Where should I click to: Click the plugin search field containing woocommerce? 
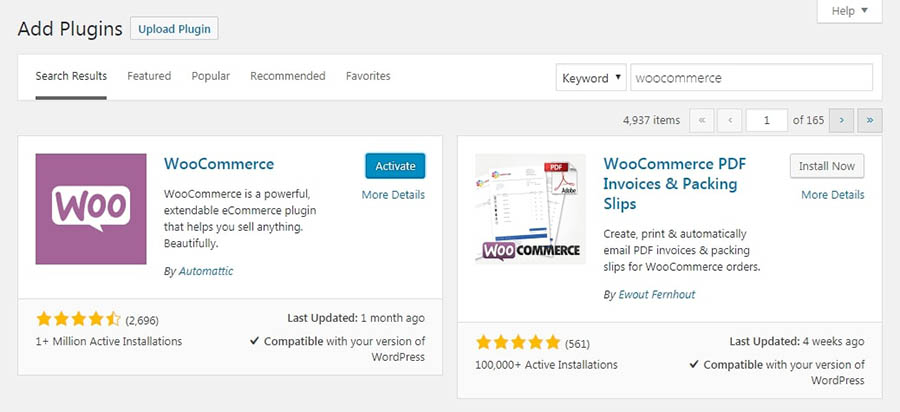(x=751, y=77)
